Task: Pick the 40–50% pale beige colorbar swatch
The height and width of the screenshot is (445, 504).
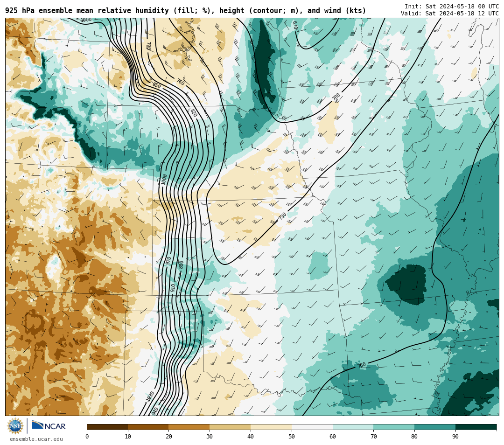Action: click(271, 427)
